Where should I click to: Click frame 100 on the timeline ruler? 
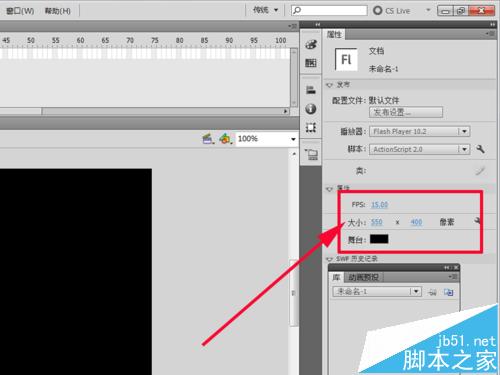pyautogui.click(x=280, y=40)
